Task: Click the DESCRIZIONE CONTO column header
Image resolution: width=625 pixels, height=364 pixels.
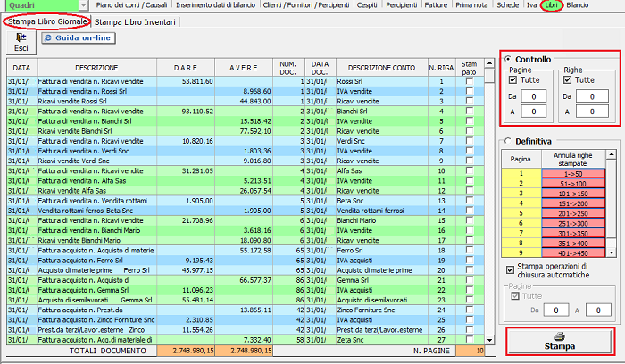Action: click(381, 68)
